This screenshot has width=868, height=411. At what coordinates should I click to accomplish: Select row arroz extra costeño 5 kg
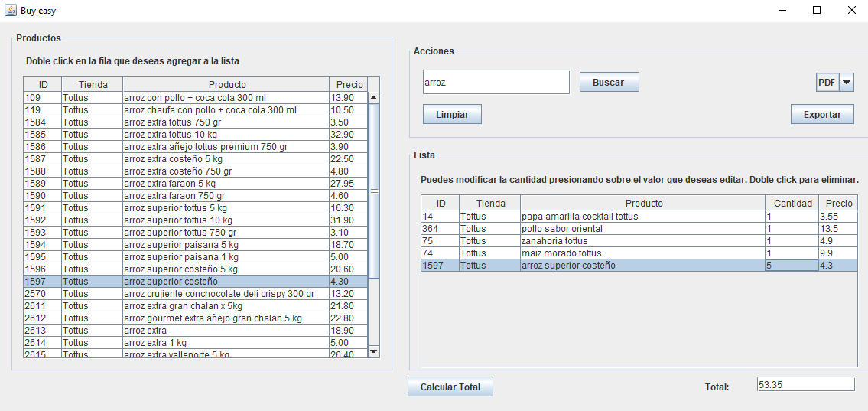pyautogui.click(x=196, y=158)
